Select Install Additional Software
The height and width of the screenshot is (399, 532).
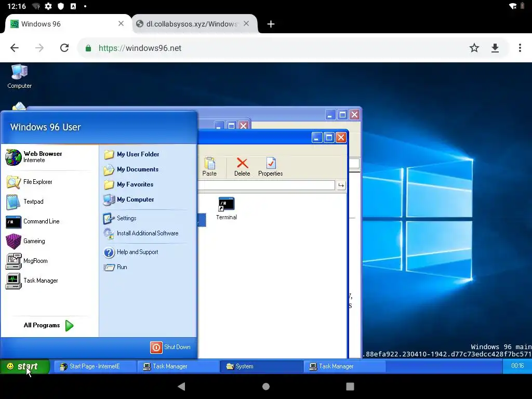point(141,233)
